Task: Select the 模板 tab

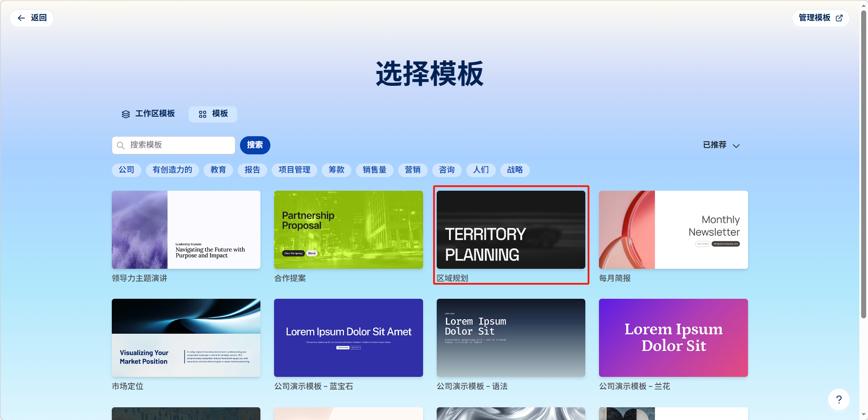Action: coord(219,114)
